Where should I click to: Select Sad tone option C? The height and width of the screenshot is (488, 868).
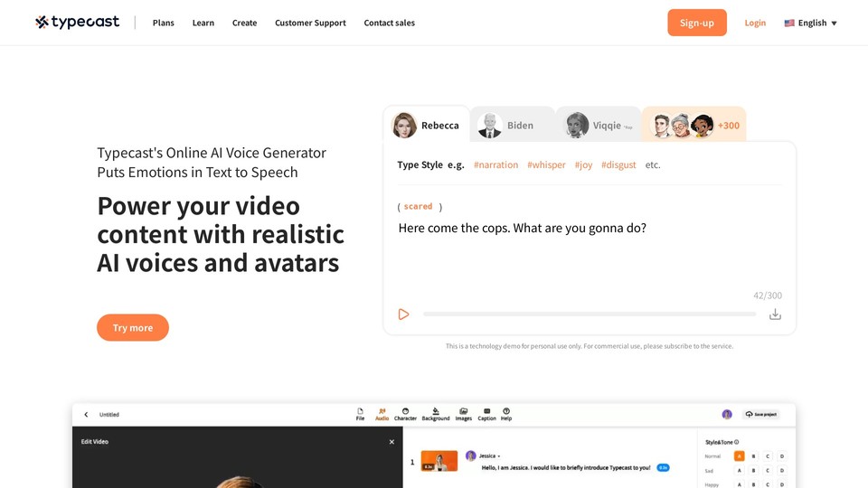coord(768,471)
